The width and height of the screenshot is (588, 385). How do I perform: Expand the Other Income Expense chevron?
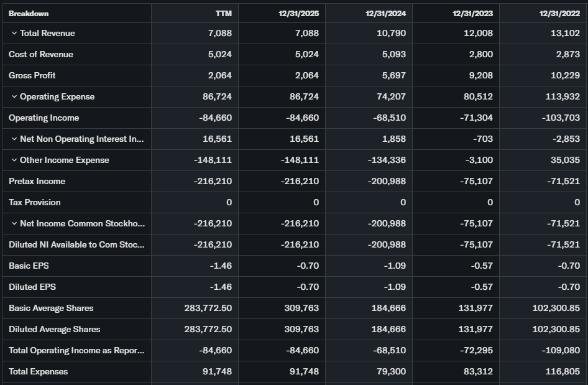pos(14,160)
